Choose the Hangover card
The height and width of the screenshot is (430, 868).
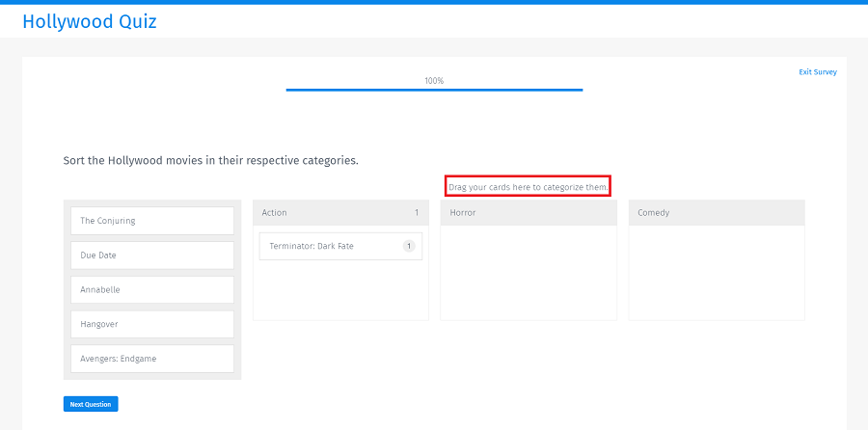coord(152,324)
